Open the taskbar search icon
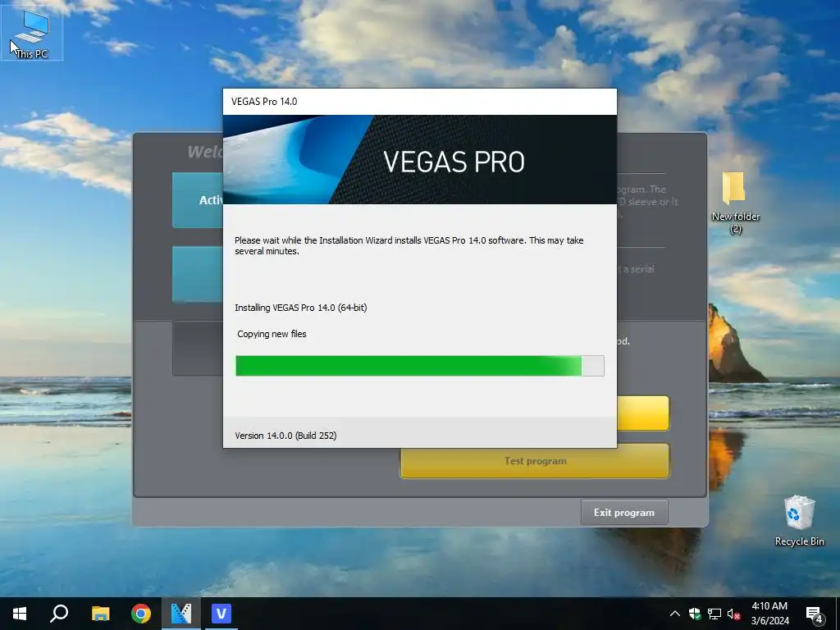The image size is (840, 630). (59, 614)
